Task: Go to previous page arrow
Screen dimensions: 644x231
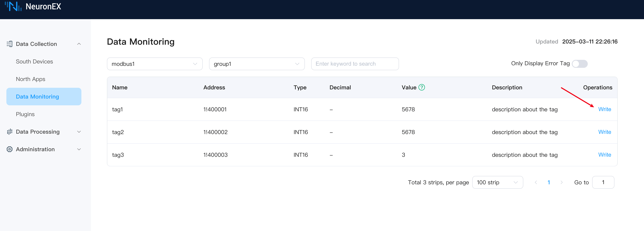Action: click(x=536, y=182)
